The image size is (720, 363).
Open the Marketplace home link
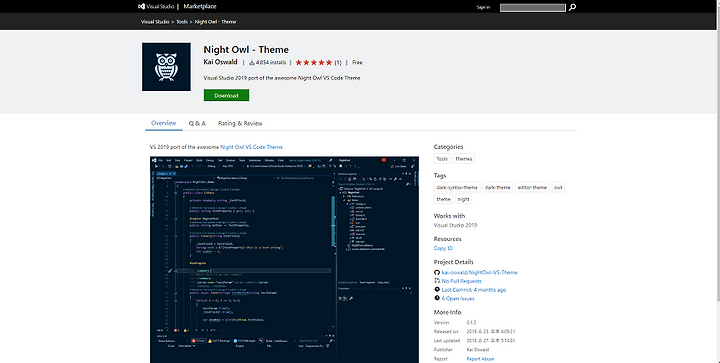click(x=200, y=6)
